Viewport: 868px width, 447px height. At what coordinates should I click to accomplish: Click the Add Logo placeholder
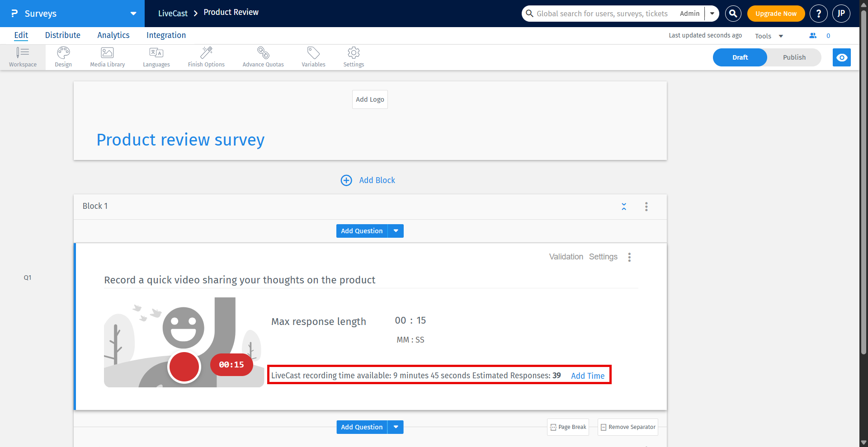(369, 99)
